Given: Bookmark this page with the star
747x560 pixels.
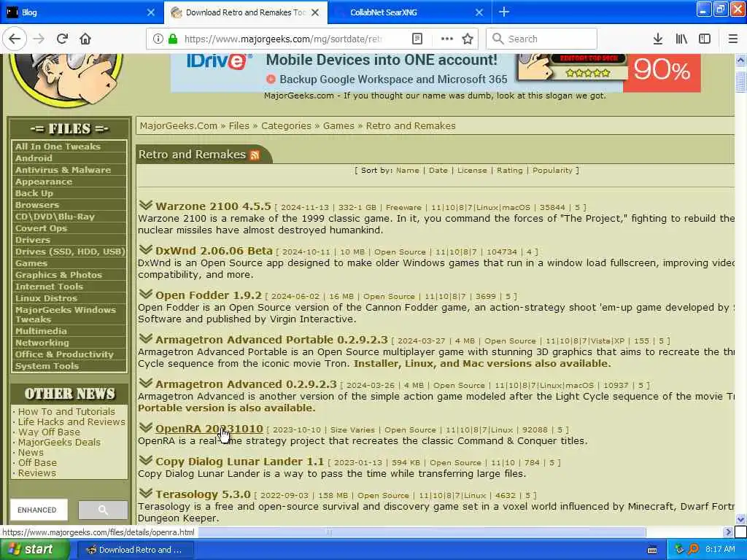Looking at the screenshot, I should coord(468,39).
